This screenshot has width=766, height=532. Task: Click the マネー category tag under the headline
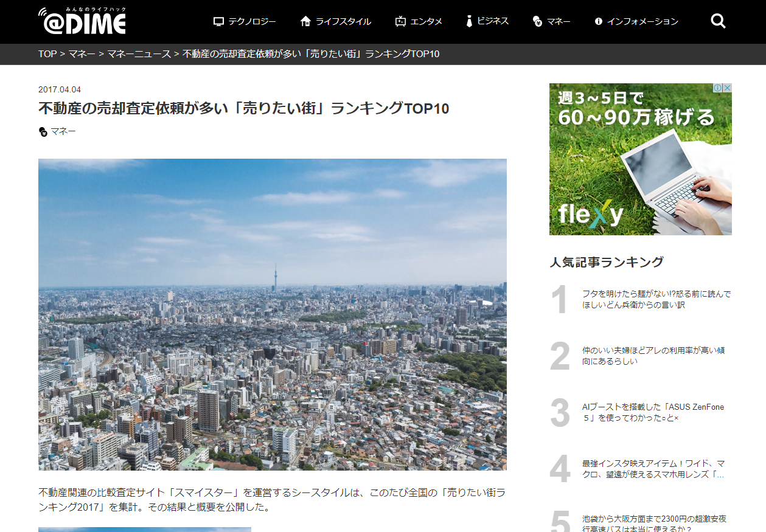pos(63,131)
